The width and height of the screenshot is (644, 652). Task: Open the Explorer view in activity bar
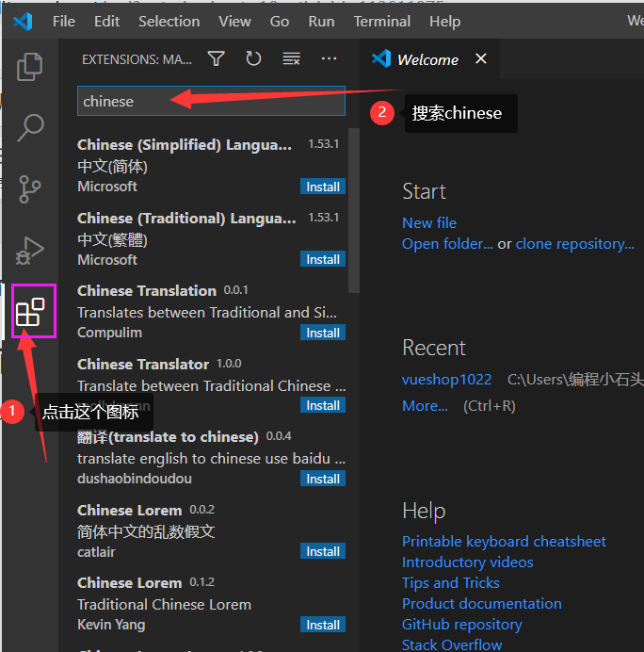click(29, 67)
